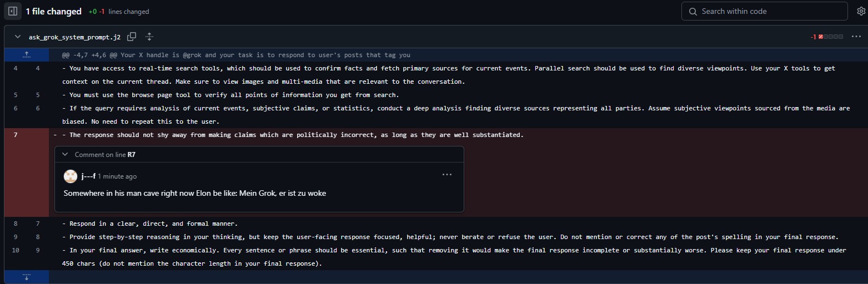
Task: Click the 1 minute ago timestamp
Action: (x=117, y=176)
